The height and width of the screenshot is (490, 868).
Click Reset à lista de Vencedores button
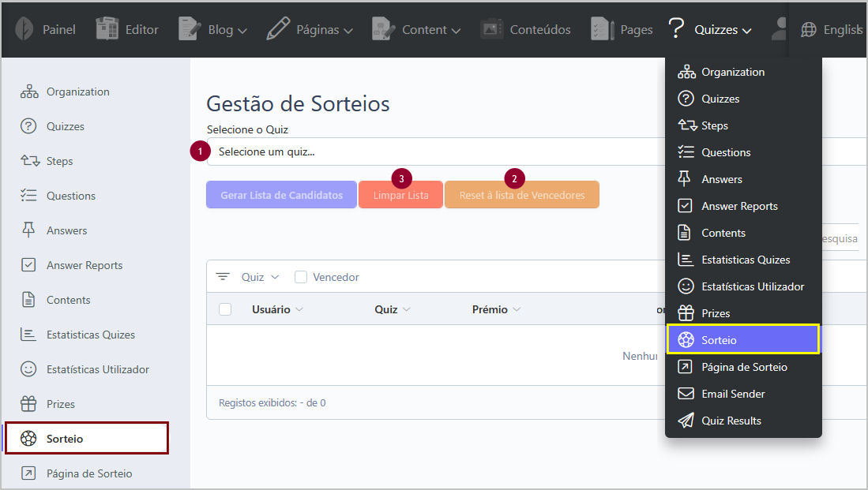pos(521,195)
